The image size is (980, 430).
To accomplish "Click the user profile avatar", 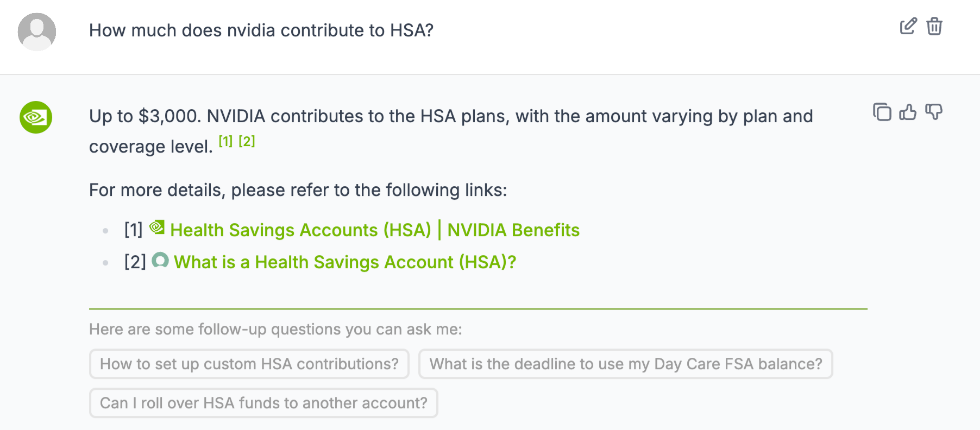I will coord(37,31).
